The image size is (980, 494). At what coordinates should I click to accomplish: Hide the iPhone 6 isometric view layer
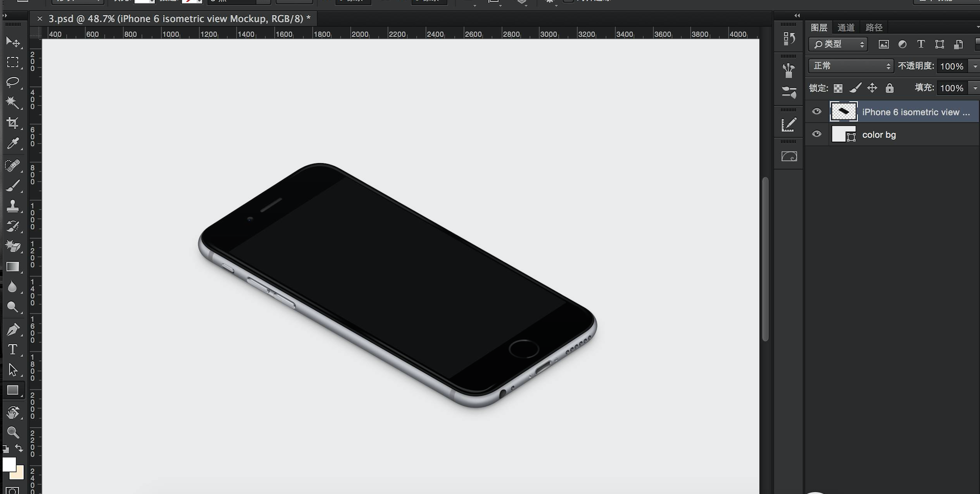pos(817,111)
